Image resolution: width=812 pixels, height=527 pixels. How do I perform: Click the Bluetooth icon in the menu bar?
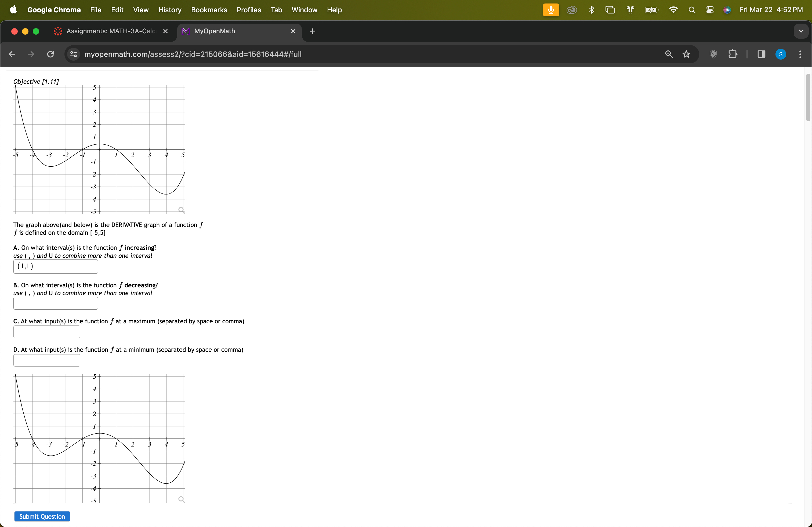592,10
